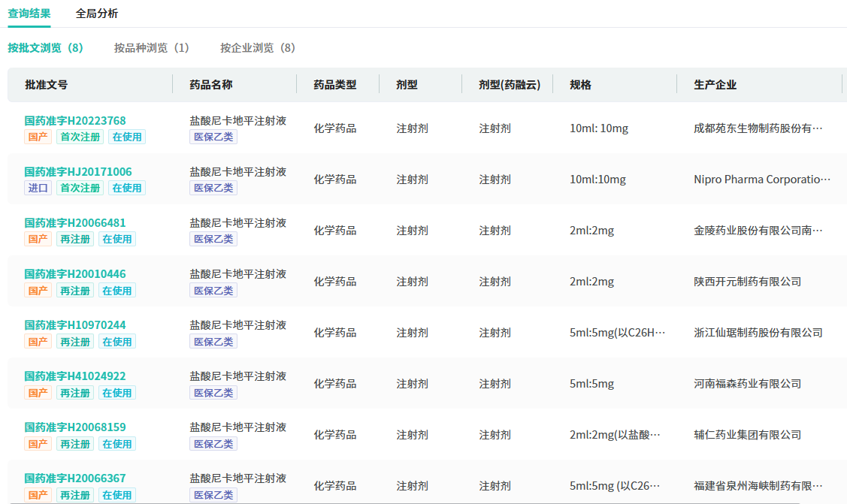
Task: Open approval number 国药准字H20066367
Action: coord(75,478)
